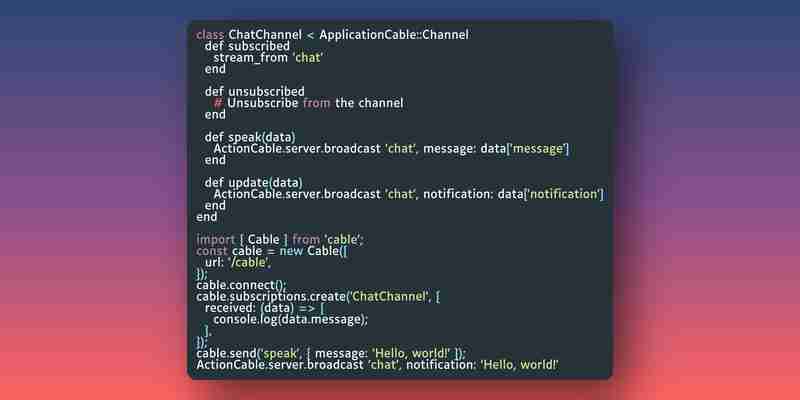Click the 'def speak(data)' method line
Screen dimensions: 800x400
(x=250, y=137)
